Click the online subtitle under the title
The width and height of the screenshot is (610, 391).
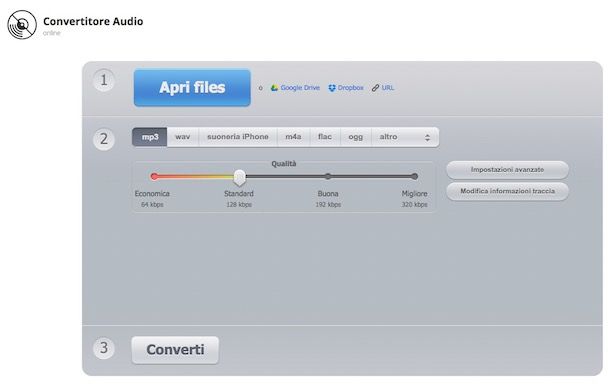(x=51, y=33)
